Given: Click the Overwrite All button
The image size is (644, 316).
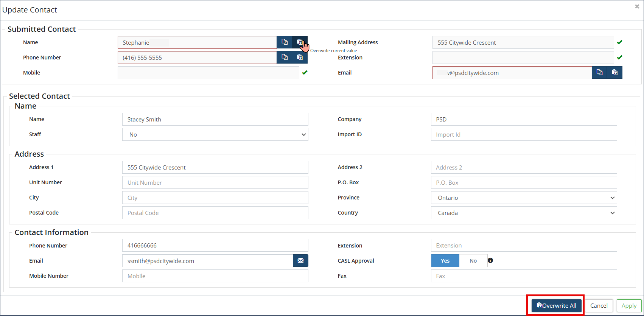Looking at the screenshot, I should [556, 306].
